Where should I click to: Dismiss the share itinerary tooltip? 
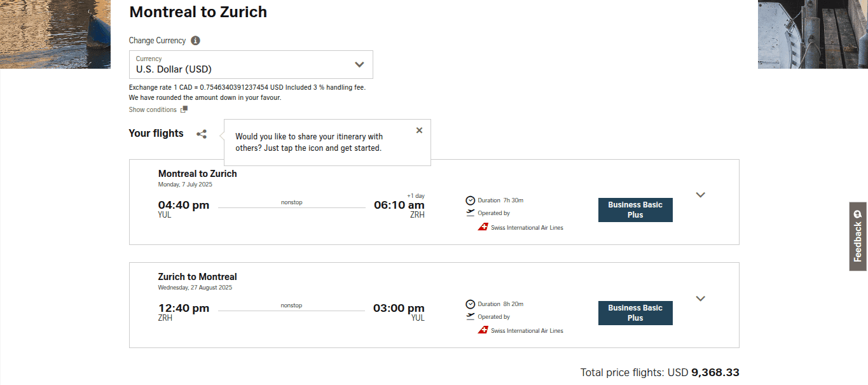419,130
